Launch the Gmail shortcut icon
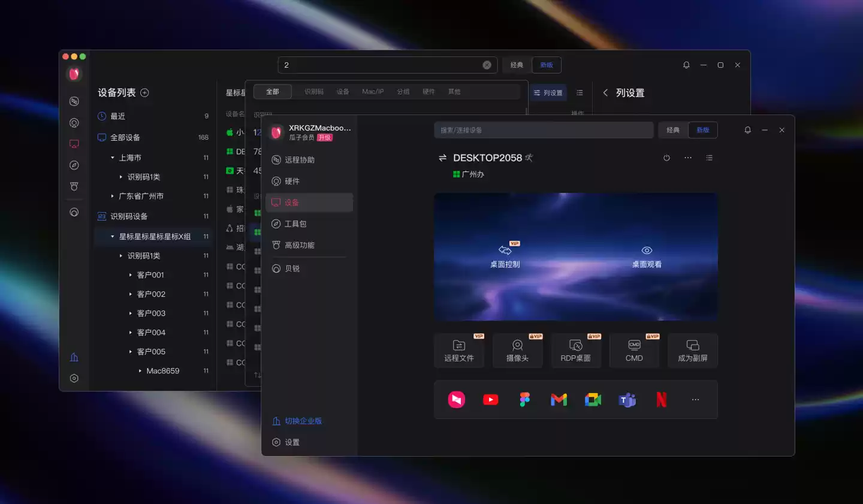863x504 pixels. click(559, 400)
